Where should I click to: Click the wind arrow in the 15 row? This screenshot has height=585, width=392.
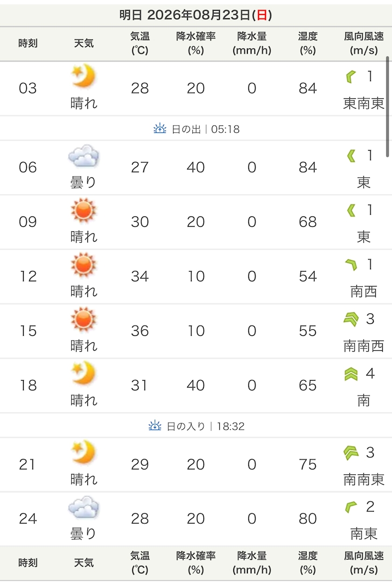pyautogui.click(x=351, y=319)
